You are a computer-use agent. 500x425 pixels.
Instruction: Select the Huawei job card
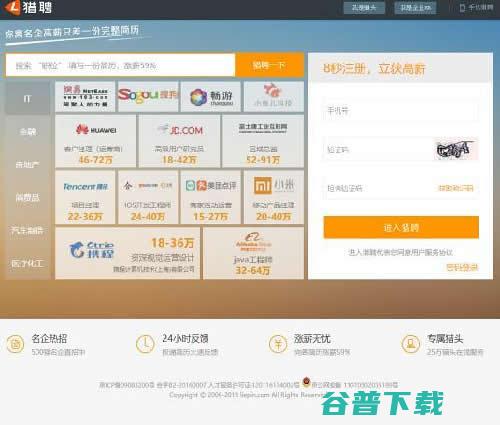[x=96, y=141]
